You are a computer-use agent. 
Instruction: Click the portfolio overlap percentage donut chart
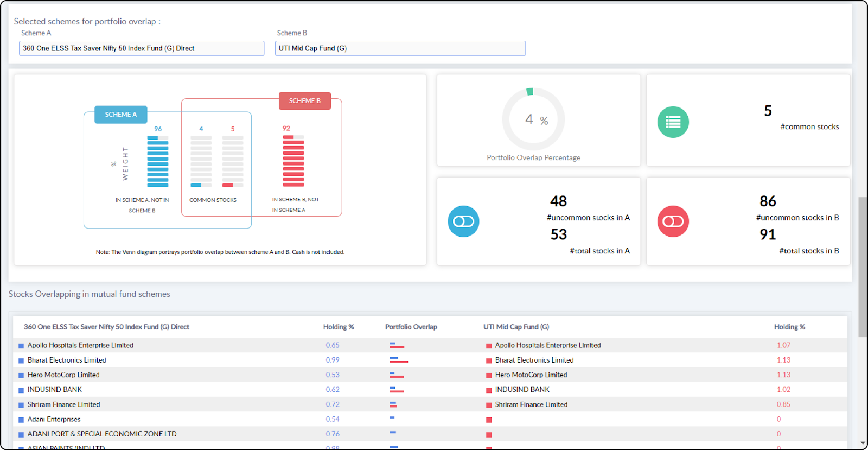tap(533, 119)
